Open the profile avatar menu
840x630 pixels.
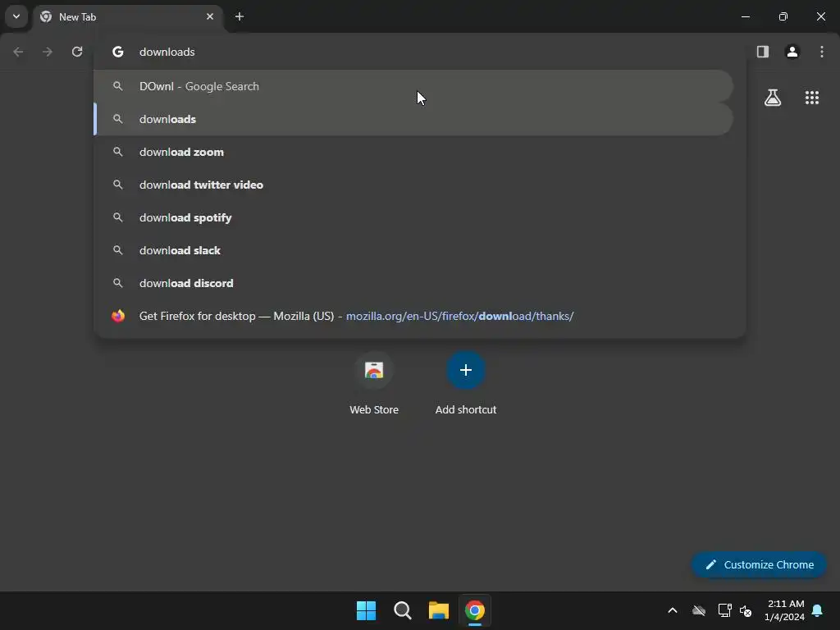[x=792, y=52]
